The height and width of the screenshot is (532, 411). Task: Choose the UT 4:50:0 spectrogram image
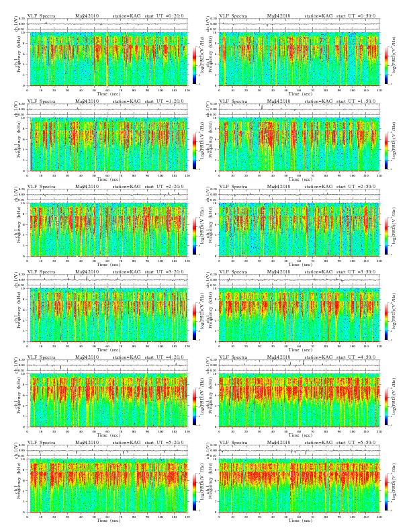click(x=299, y=400)
